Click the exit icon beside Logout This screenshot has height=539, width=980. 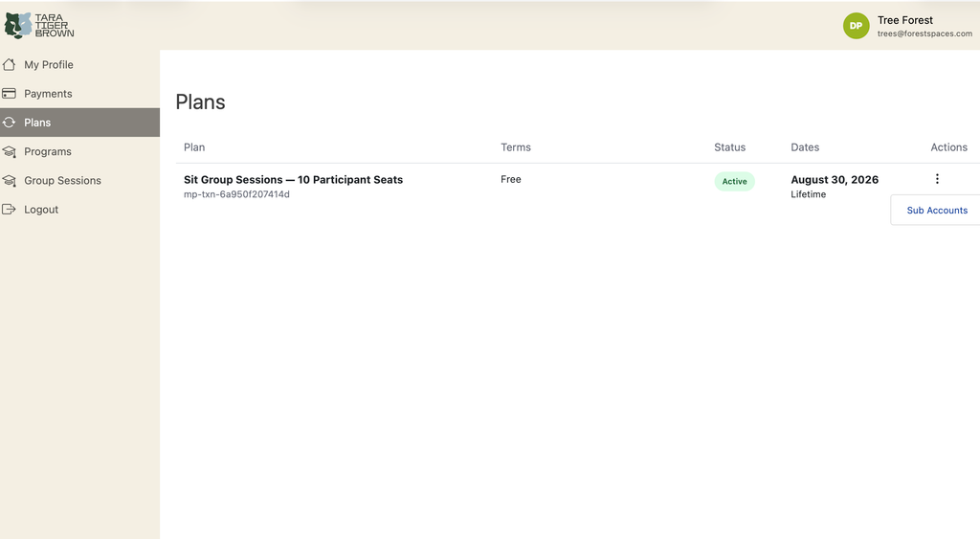[x=9, y=210]
